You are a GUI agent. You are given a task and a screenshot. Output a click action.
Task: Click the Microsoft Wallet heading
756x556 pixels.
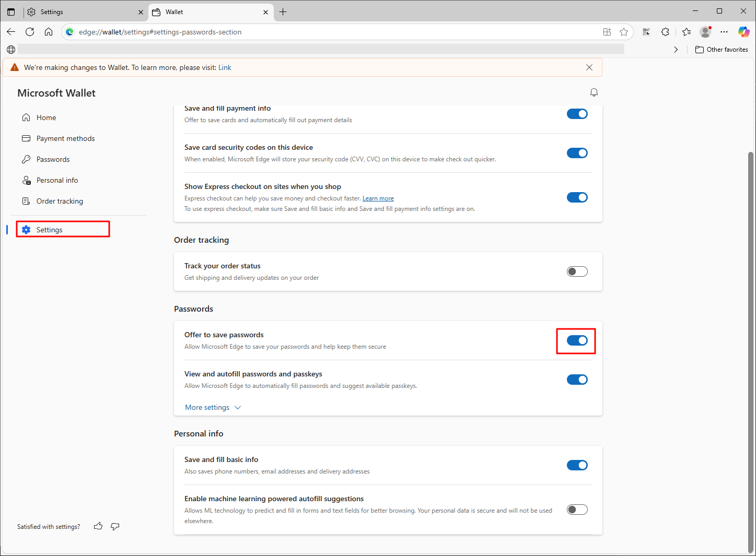(x=56, y=93)
